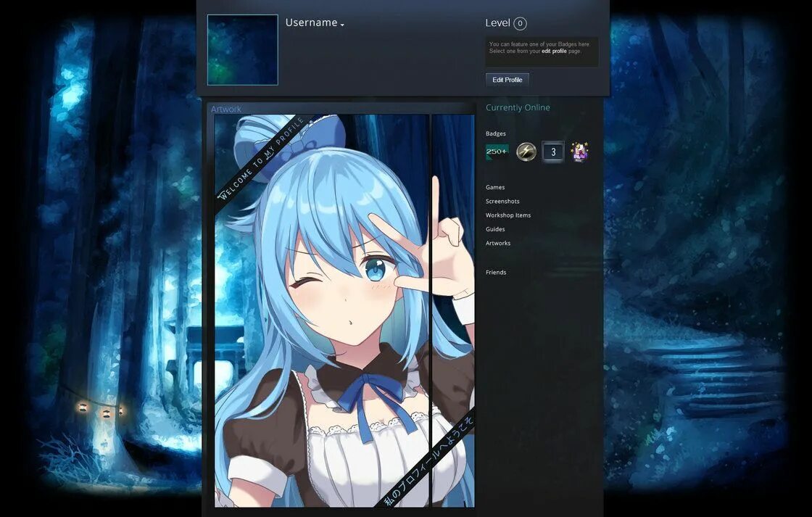Click the Artwork showcase heading

click(225, 109)
